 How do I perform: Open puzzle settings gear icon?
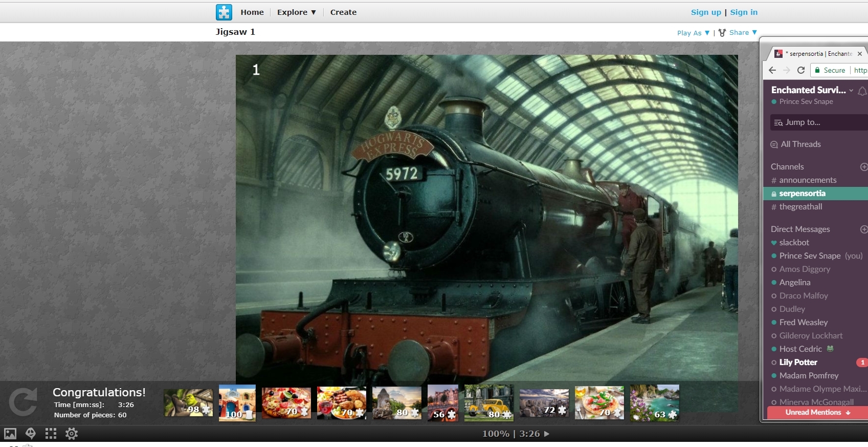click(72, 434)
